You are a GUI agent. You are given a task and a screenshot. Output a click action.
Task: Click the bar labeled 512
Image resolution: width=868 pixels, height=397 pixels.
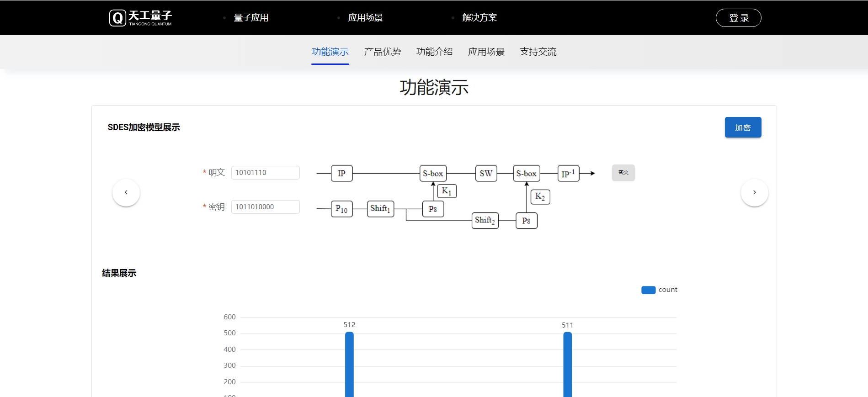[349, 364]
